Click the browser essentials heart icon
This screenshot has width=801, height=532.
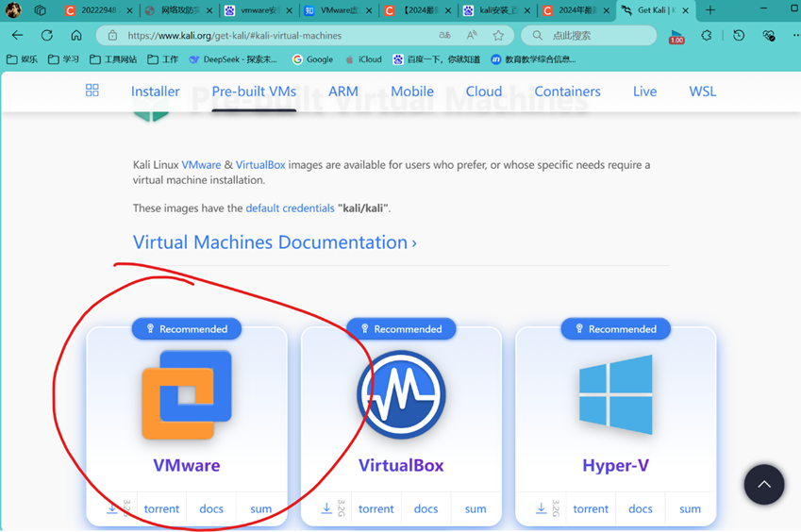tap(768, 35)
